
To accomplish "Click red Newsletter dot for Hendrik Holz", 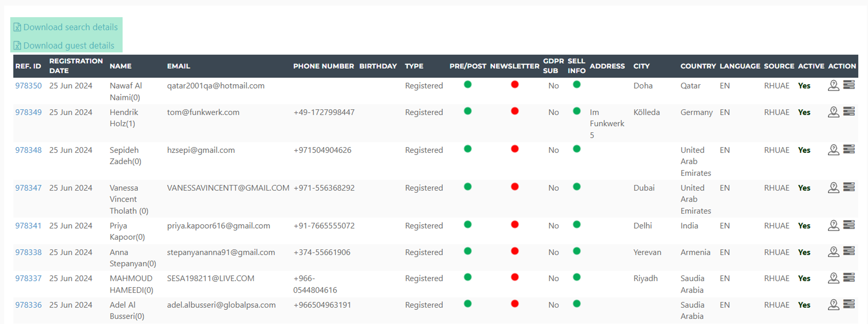I will point(515,111).
